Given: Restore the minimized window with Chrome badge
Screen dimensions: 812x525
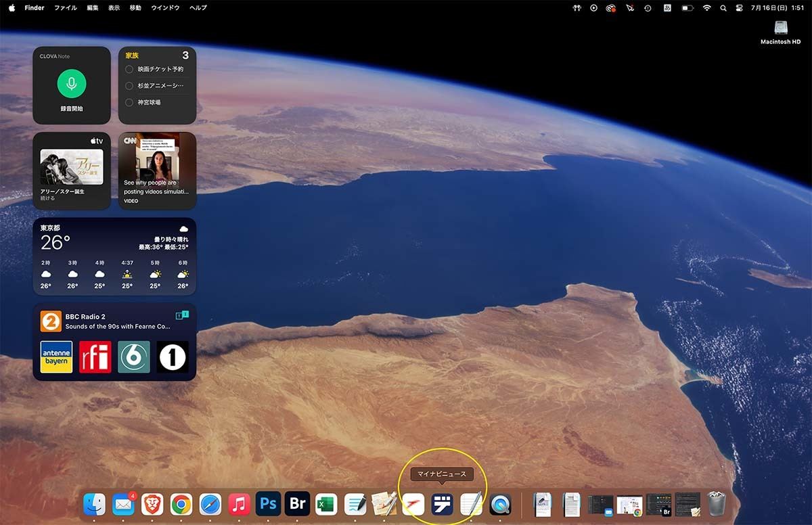Looking at the screenshot, I should click(x=629, y=504).
